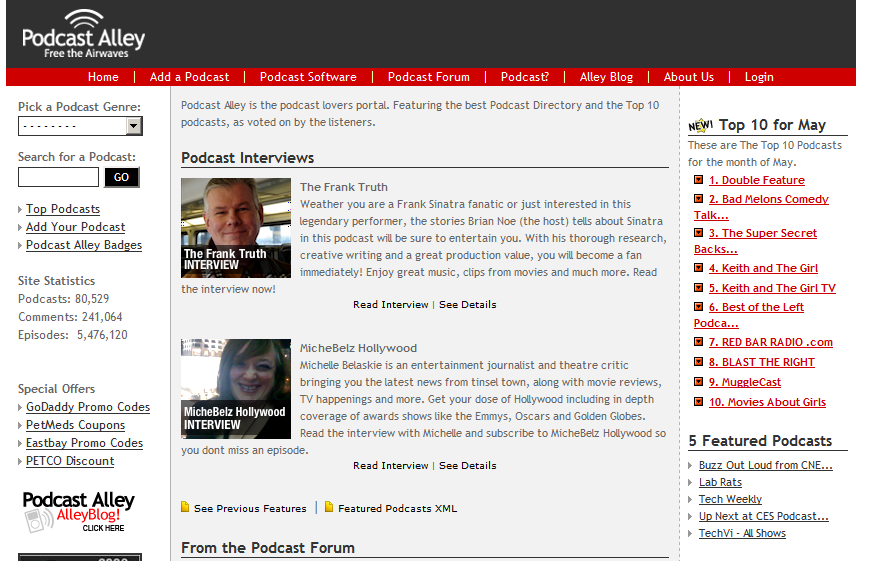Open 7. RED BAR RADIO .com link
The height and width of the screenshot is (561, 893).
[771, 342]
